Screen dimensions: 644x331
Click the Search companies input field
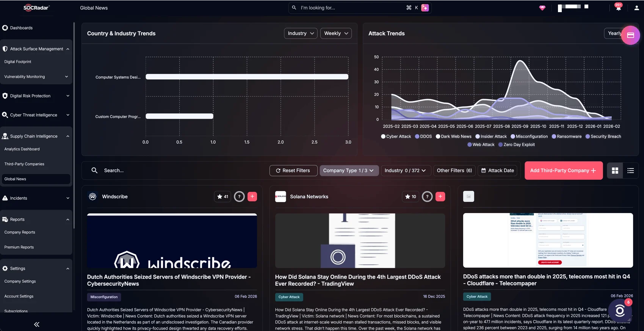(178, 171)
